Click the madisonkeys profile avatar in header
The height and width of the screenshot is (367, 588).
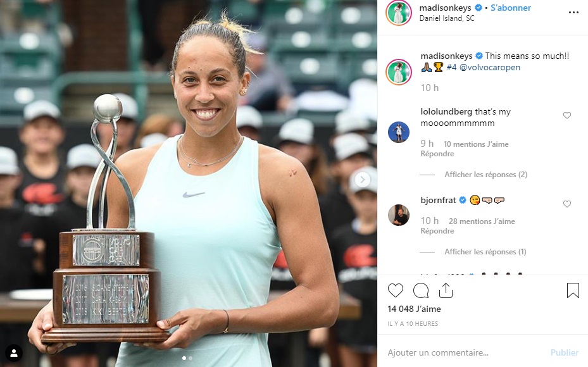point(399,13)
